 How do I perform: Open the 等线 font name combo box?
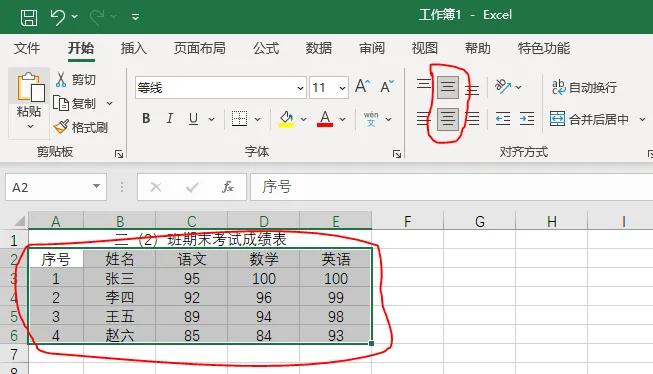221,88
